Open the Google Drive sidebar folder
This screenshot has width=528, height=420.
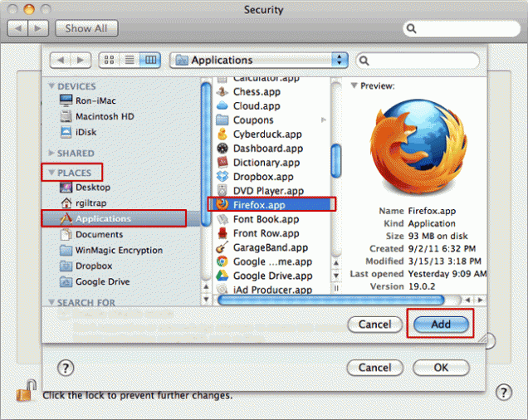pos(95,281)
